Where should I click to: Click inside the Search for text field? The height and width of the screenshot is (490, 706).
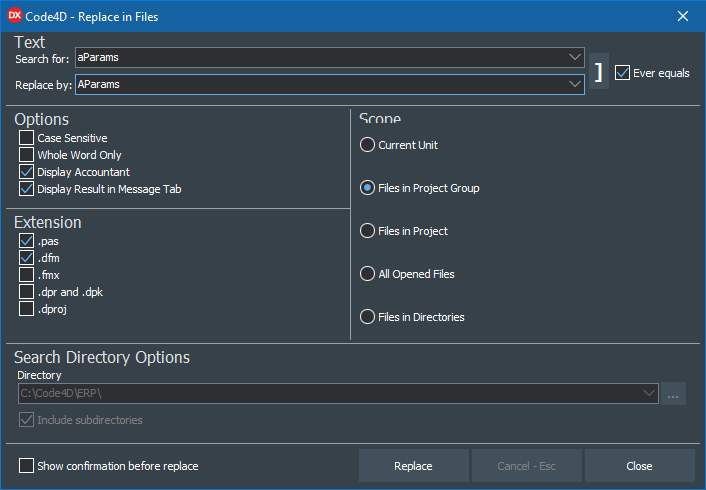pyautogui.click(x=320, y=58)
